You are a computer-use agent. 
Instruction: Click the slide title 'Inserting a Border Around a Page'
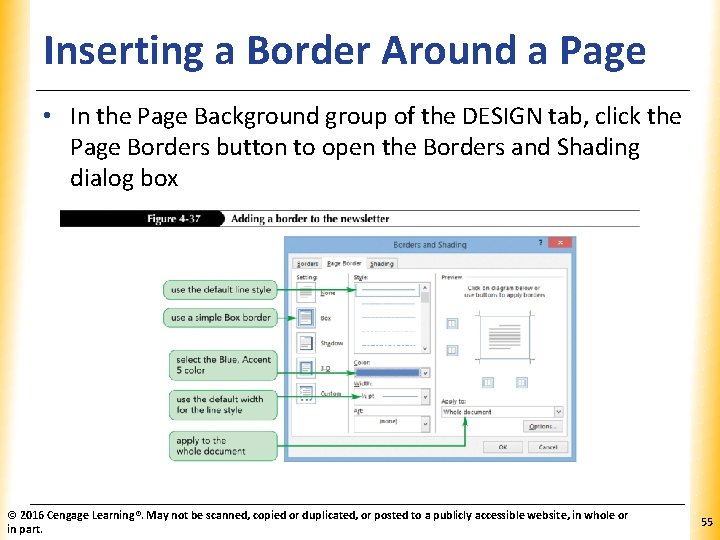[x=345, y=51]
